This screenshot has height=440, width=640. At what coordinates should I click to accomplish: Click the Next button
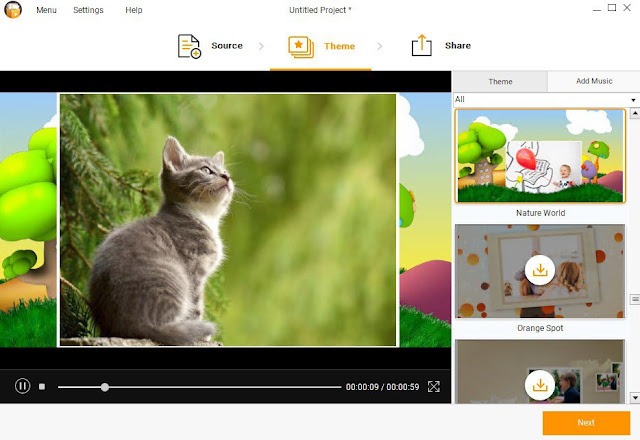[586, 423]
